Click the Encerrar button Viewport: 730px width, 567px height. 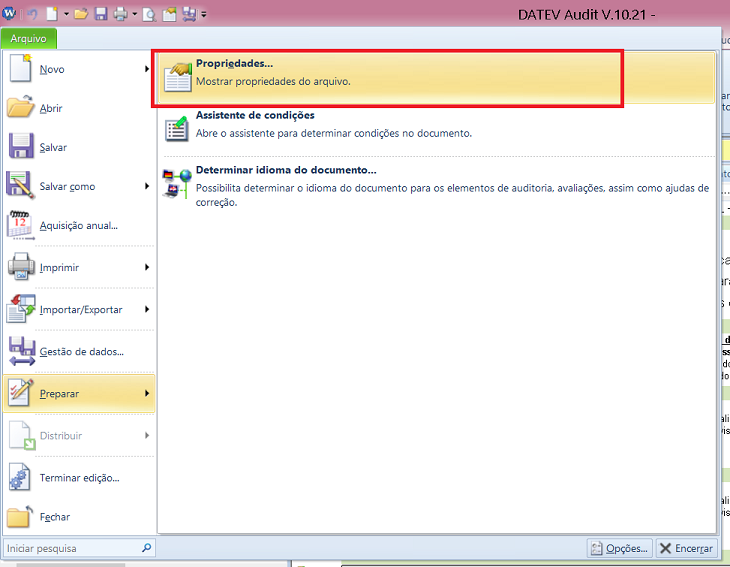(686, 548)
